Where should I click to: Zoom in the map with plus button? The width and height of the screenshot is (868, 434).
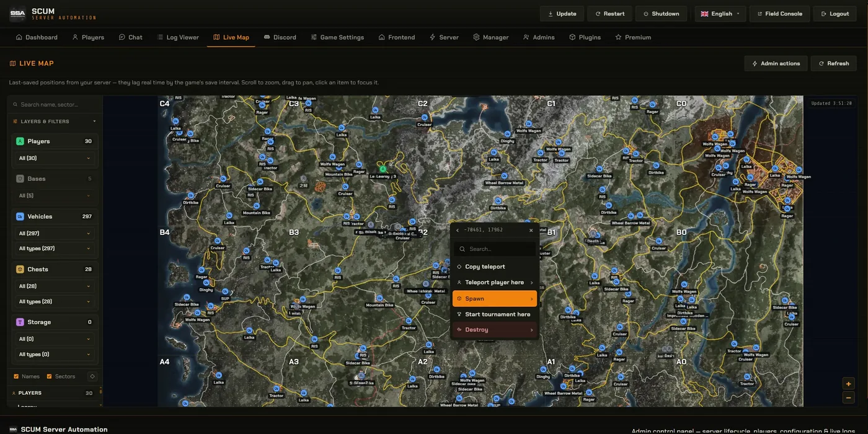coord(849,384)
